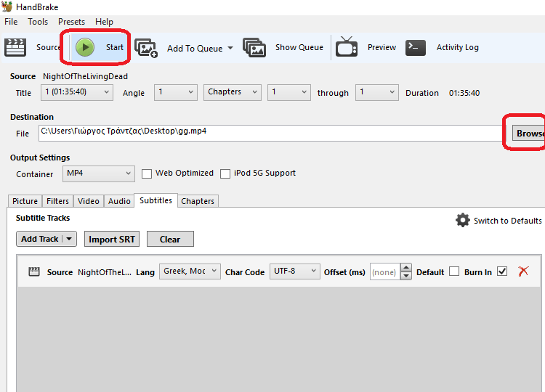Open the end chapter dropdown after through
This screenshot has width=545, height=392.
[x=376, y=92]
